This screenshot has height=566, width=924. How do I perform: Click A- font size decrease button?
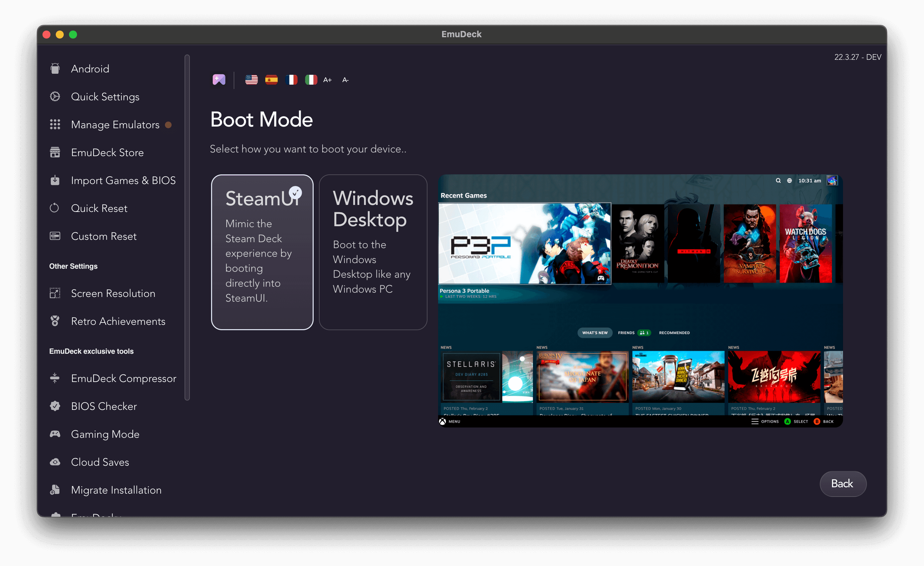(x=345, y=79)
